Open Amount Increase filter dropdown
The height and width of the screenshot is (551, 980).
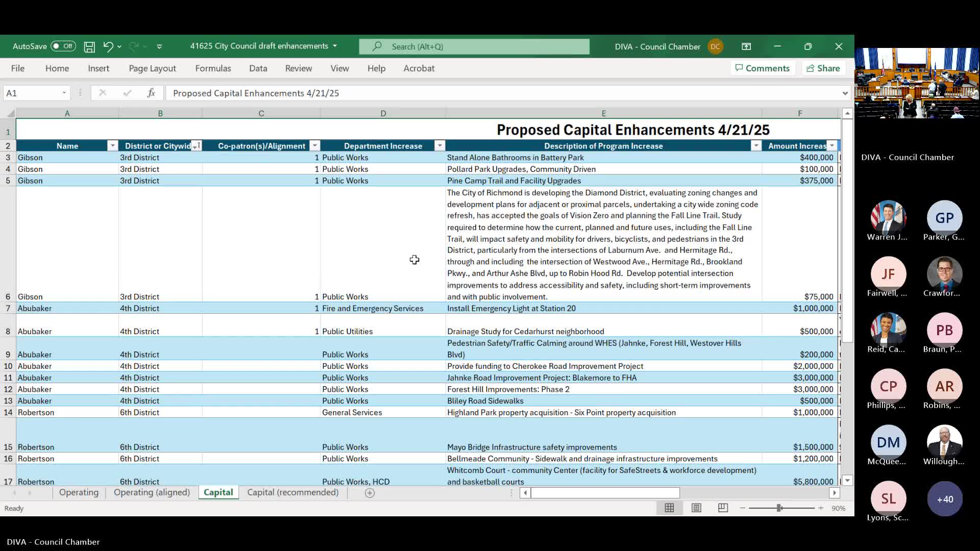coord(832,146)
